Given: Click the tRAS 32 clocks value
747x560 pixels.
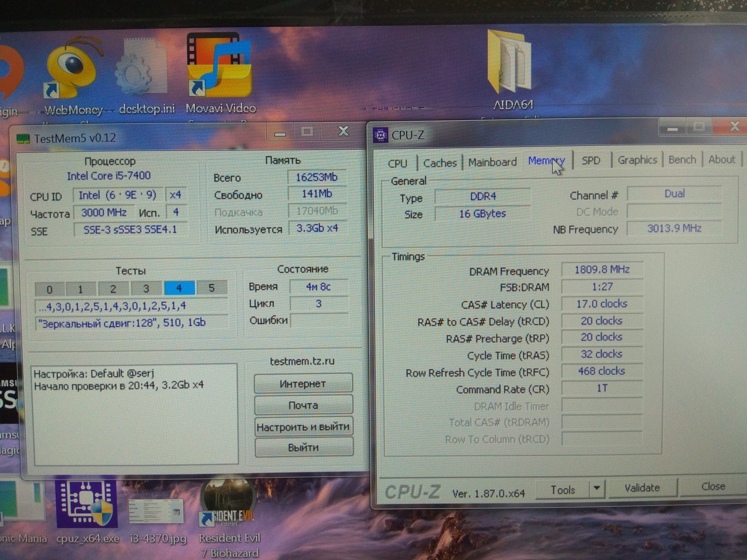Looking at the screenshot, I should click(602, 354).
